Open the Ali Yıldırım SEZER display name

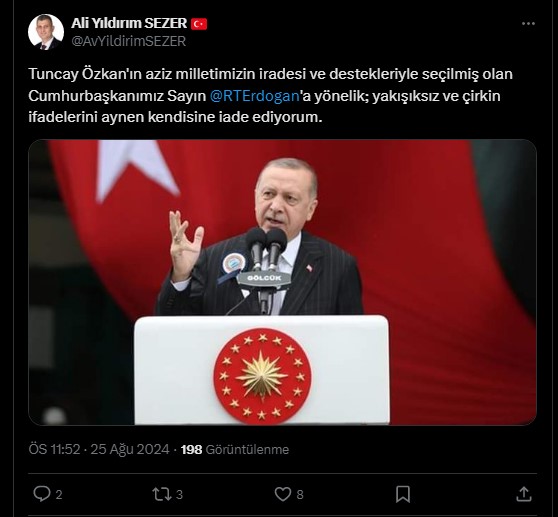(129, 23)
